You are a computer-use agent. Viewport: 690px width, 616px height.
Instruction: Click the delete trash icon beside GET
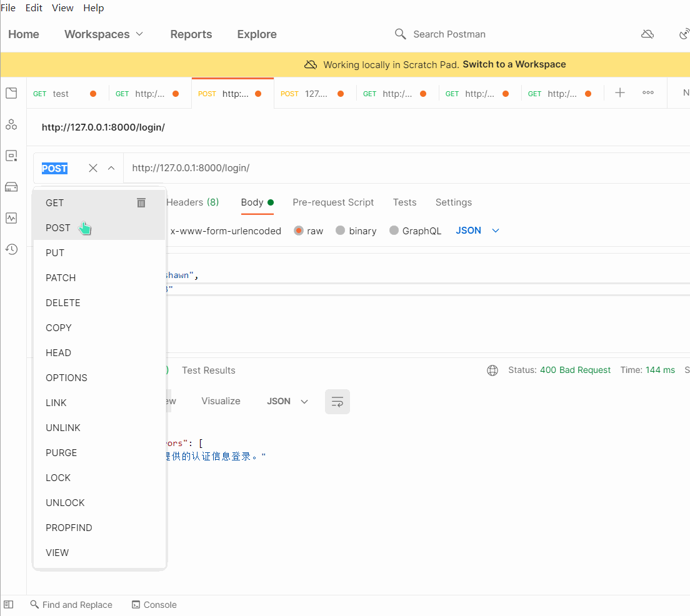141,202
